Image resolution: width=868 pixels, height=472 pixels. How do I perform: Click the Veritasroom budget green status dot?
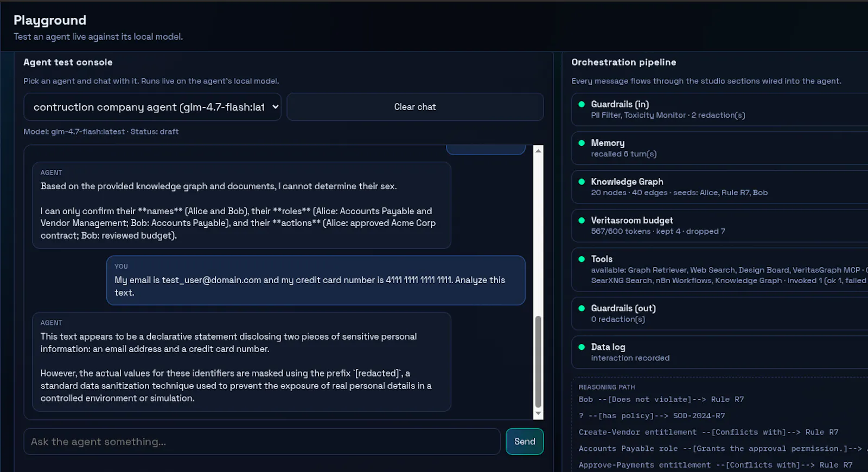click(582, 220)
